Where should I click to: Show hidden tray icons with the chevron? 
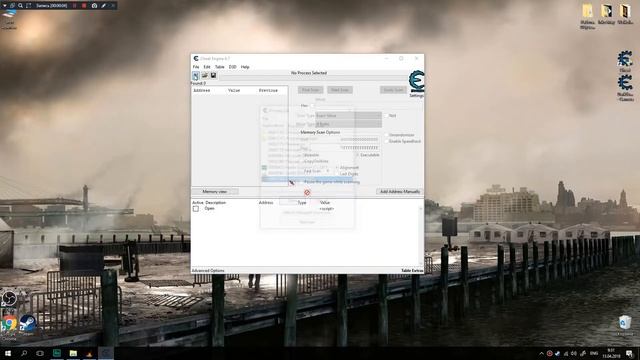click(541, 353)
